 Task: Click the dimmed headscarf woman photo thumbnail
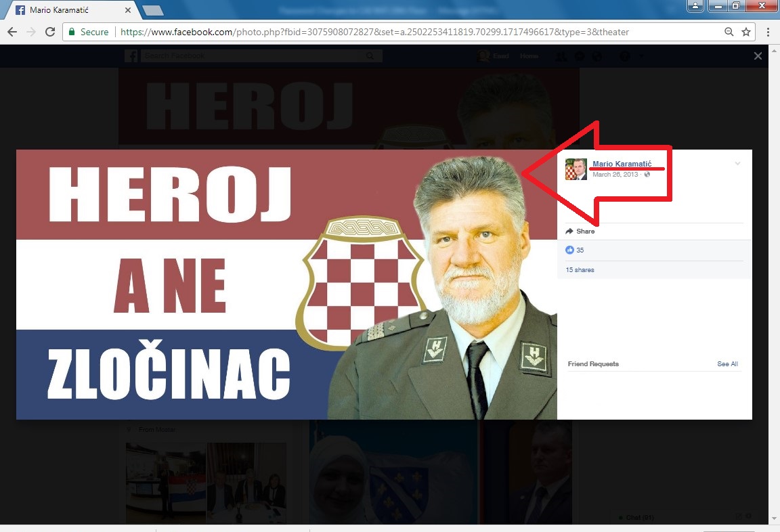394,472
